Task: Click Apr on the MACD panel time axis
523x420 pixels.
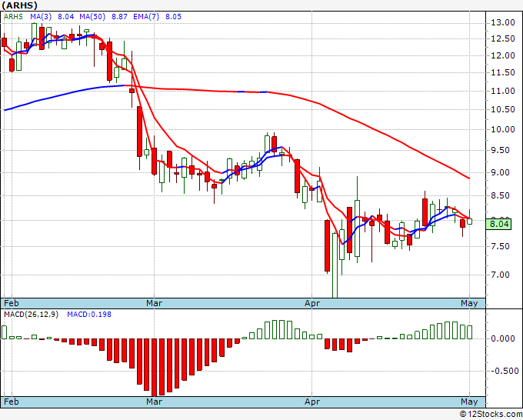Action: coord(311,402)
